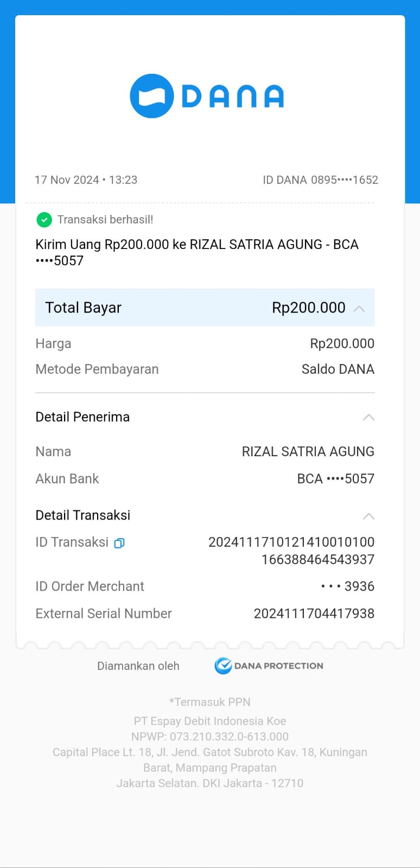Click the BCA account number value
The width and height of the screenshot is (420, 868).
point(335,478)
